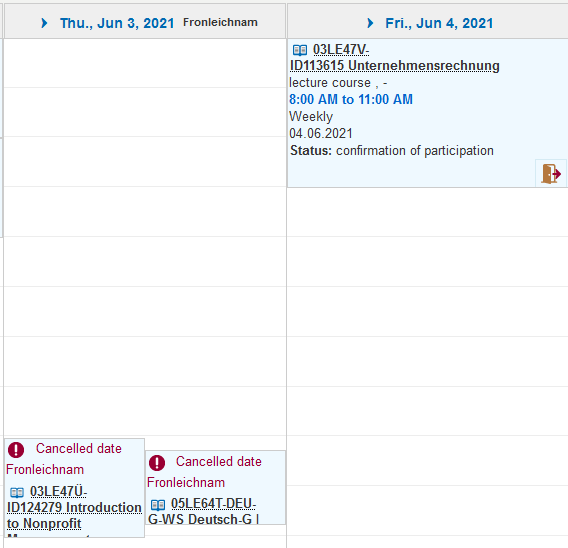Click book icon beside 03LE47V-ID113615
This screenshot has width=568, height=548.
click(300, 50)
